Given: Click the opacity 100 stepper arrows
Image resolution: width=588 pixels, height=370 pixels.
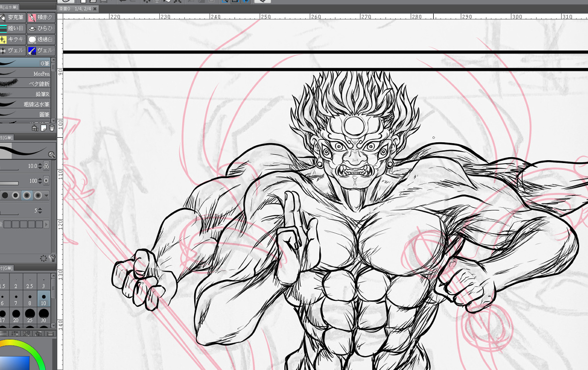Looking at the screenshot, I should tap(40, 181).
